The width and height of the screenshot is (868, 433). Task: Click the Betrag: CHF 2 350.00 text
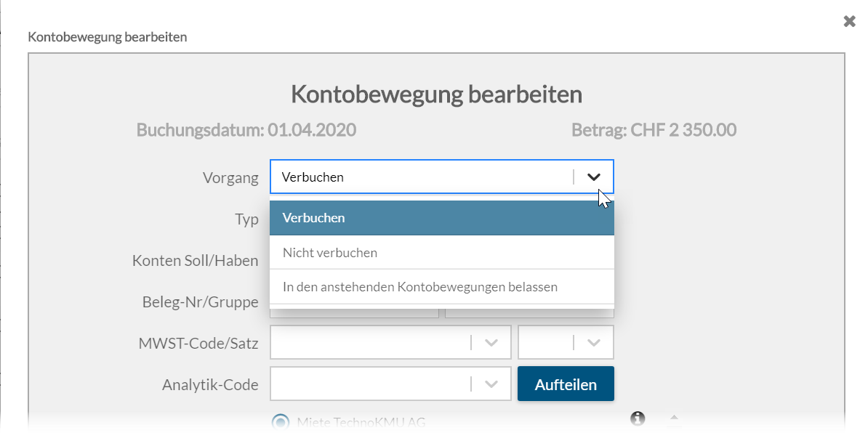coord(654,130)
